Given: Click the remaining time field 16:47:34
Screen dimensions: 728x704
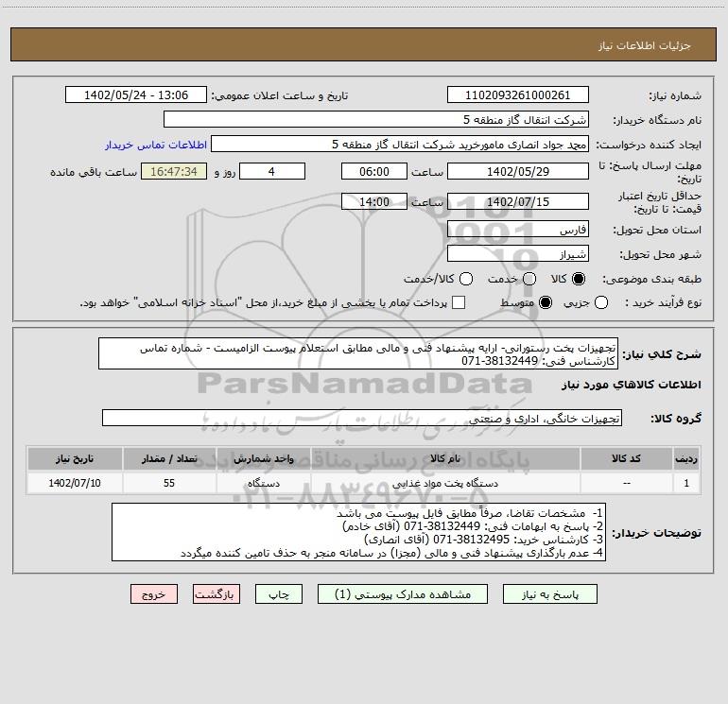Looking at the screenshot, I should (x=174, y=171).
